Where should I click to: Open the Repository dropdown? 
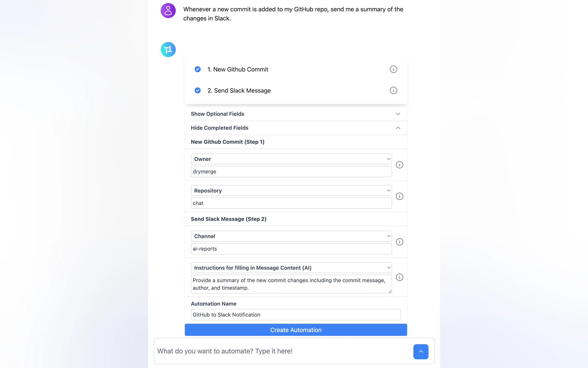291,191
